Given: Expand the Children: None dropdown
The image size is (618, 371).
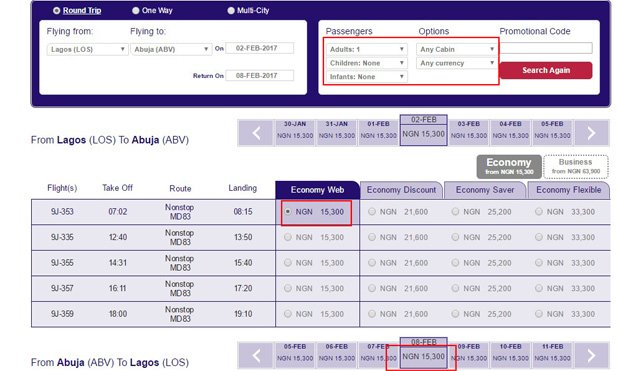Looking at the screenshot, I should pyautogui.click(x=367, y=63).
